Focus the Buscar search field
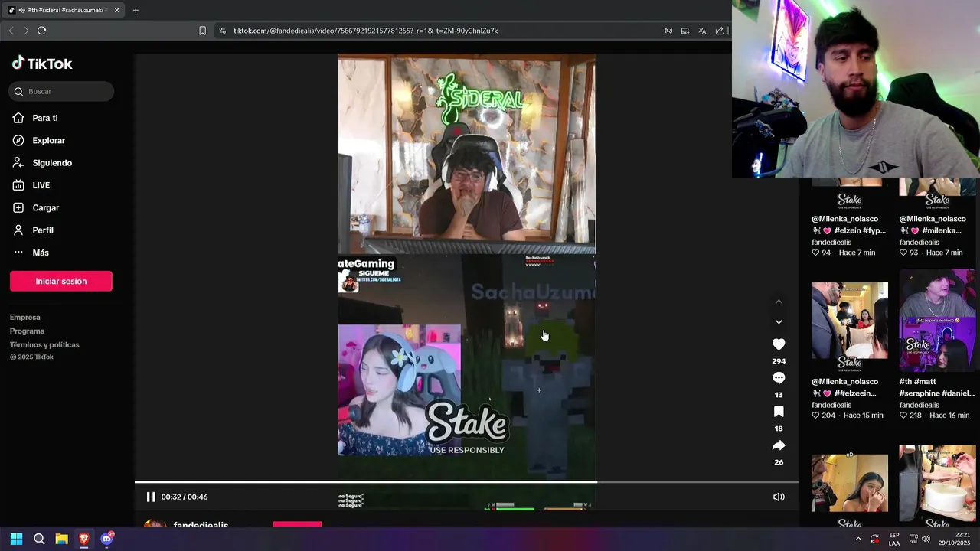Image resolution: width=980 pixels, height=551 pixels. click(61, 91)
